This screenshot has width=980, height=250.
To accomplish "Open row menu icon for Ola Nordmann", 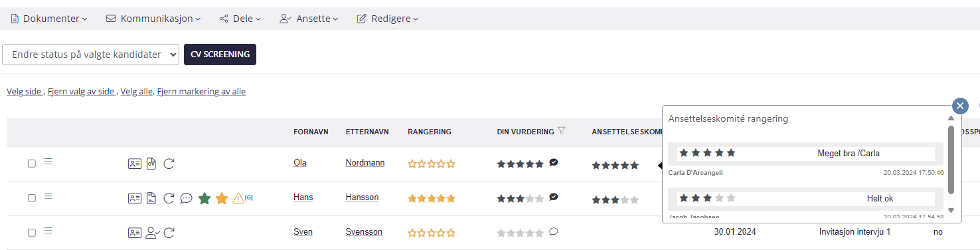I will pos(48,162).
